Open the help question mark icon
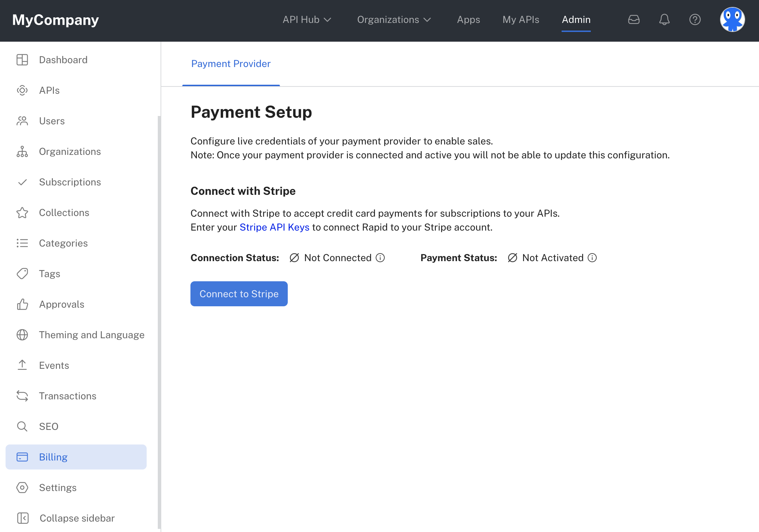759x532 pixels. pyautogui.click(x=695, y=19)
